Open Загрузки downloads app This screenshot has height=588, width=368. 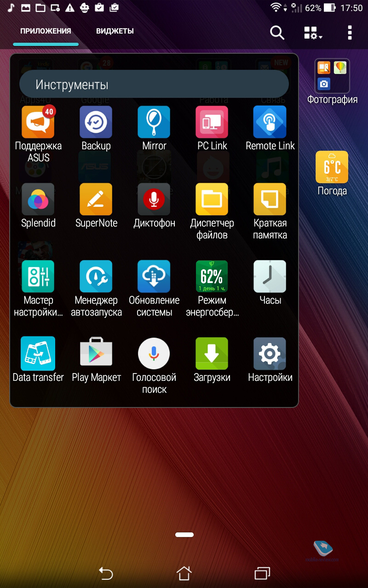pos(212,354)
